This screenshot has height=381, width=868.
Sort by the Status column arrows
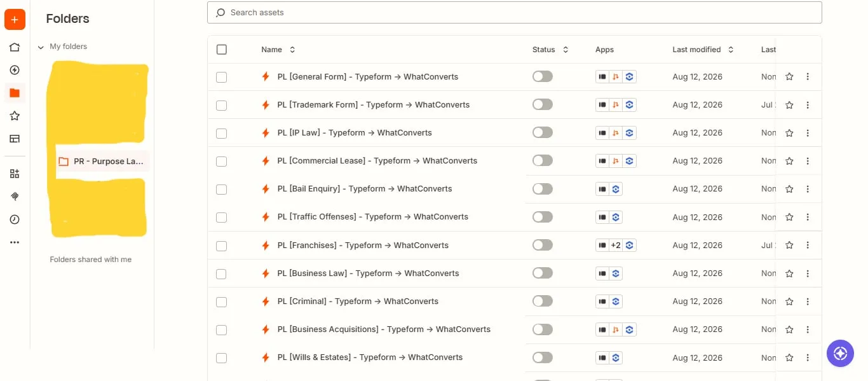(566, 50)
